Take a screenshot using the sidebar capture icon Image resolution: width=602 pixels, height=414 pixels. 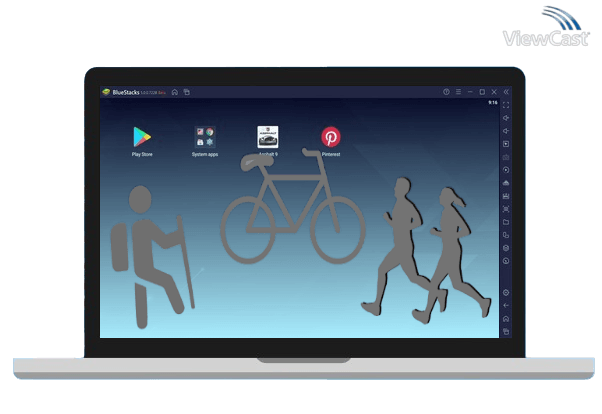point(506,209)
